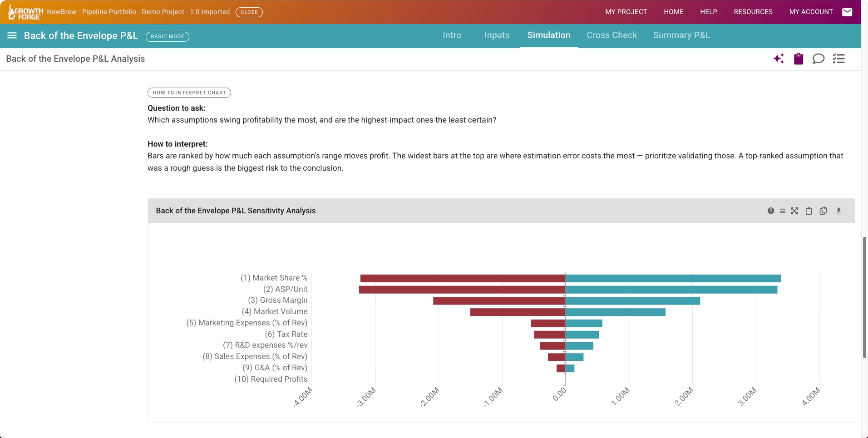Open the Summary P&L tab
The image size is (868, 438).
(681, 35)
